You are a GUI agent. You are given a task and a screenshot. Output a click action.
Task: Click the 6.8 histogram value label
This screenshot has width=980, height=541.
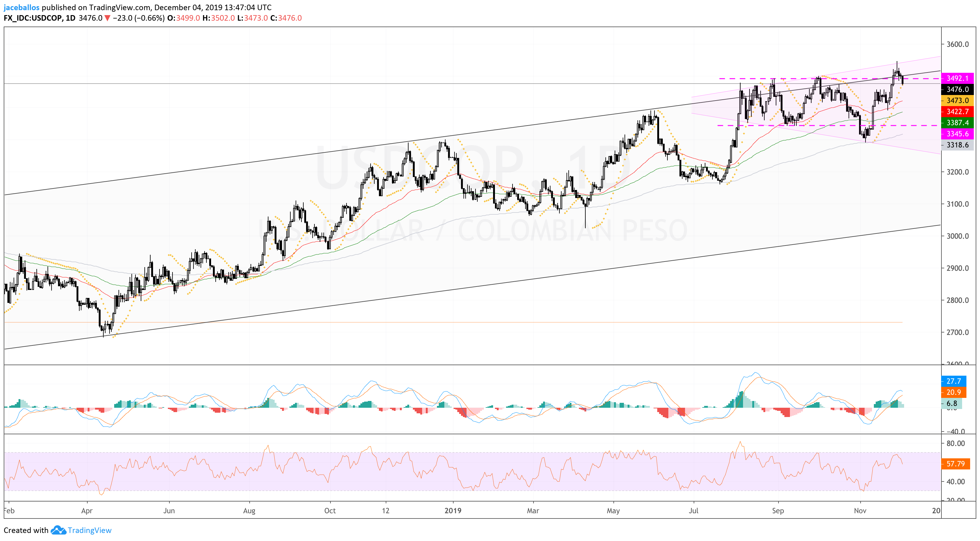click(952, 403)
